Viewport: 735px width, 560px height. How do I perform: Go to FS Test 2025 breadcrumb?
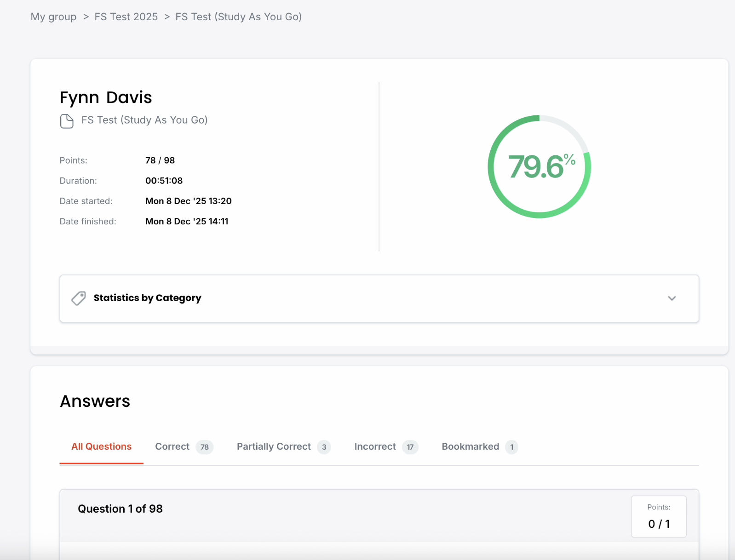click(126, 17)
